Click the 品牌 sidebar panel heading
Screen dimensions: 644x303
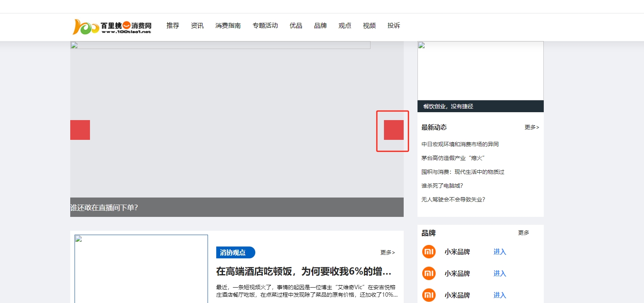tap(429, 233)
